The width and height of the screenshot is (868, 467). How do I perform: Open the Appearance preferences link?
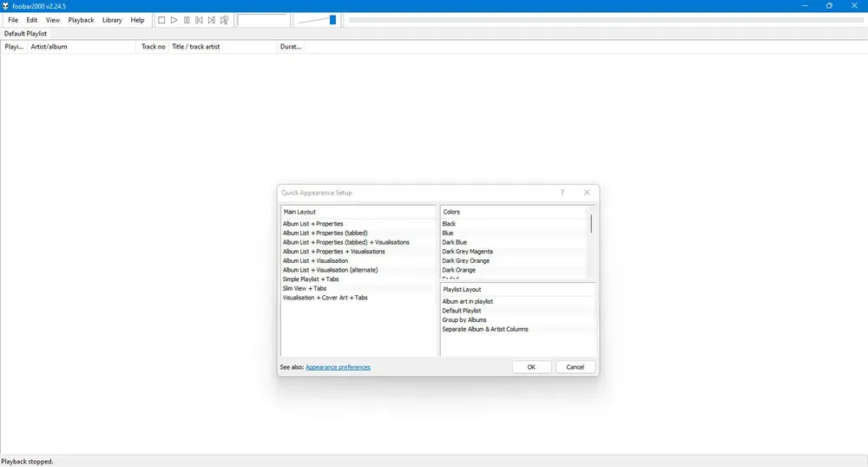click(338, 367)
